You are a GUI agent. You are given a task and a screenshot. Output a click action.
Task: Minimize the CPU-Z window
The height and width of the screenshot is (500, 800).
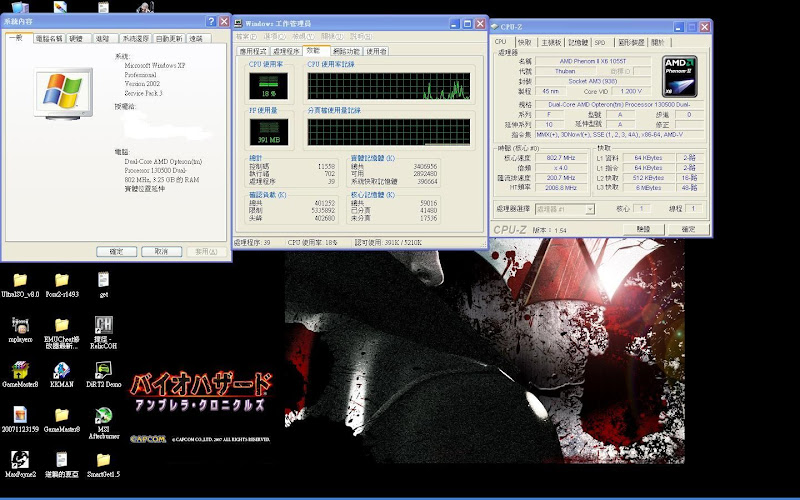coord(679,27)
